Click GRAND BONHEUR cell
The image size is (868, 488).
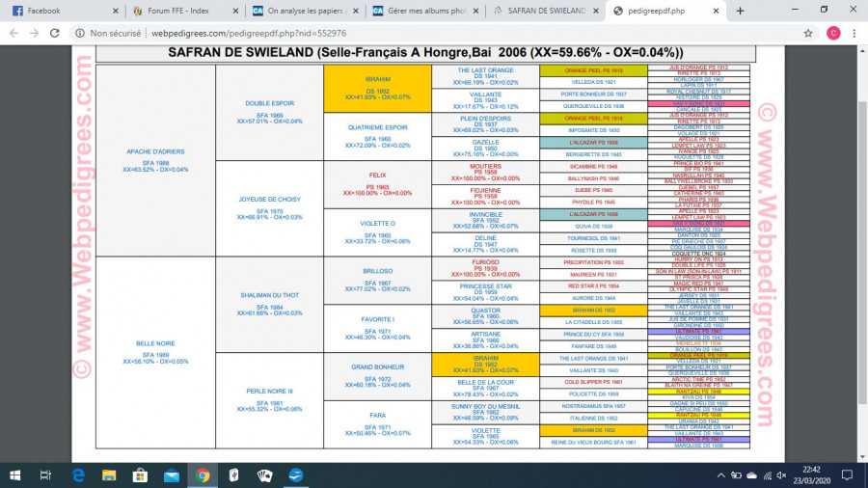click(377, 376)
